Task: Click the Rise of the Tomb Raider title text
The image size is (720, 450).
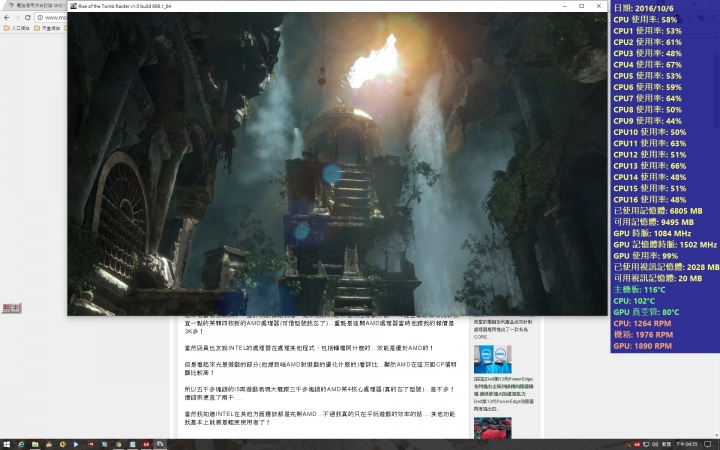Action: click(124, 6)
